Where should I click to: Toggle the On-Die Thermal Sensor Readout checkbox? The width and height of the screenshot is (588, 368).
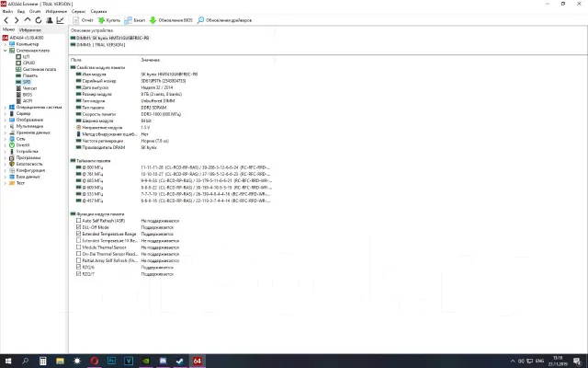point(78,254)
